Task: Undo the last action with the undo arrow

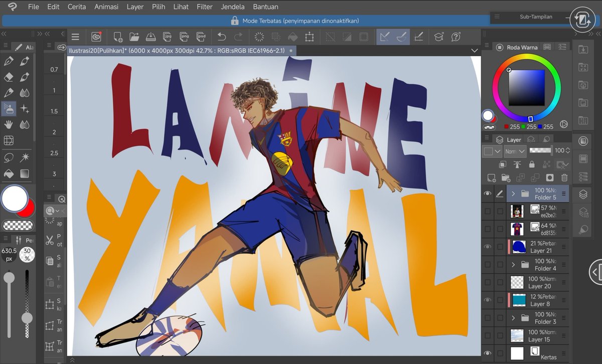Action: 222,37
